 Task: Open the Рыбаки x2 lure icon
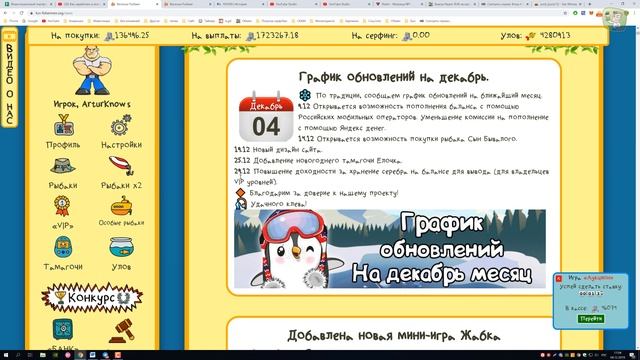(121, 166)
